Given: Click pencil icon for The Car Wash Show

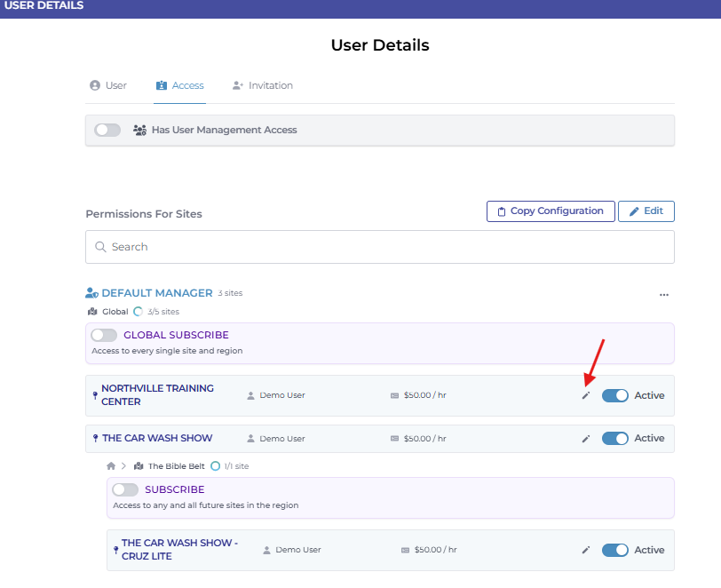Looking at the screenshot, I should 585,439.
